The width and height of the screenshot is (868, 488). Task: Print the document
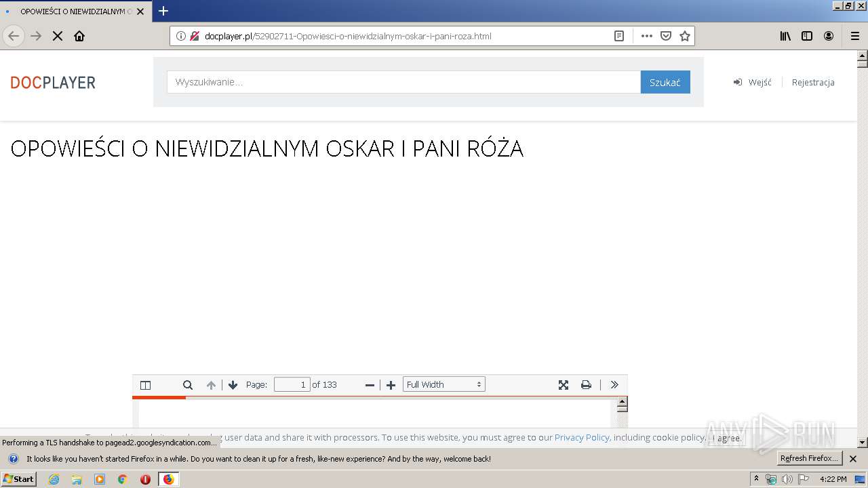coord(586,385)
